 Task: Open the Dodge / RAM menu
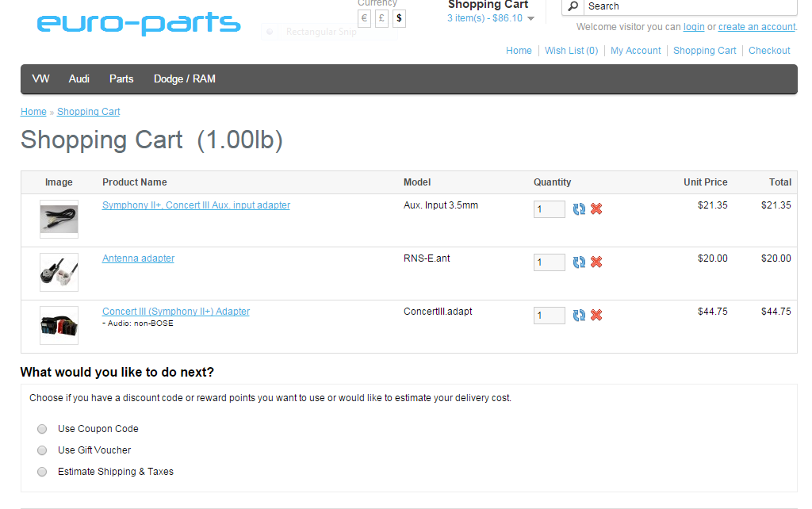point(184,78)
